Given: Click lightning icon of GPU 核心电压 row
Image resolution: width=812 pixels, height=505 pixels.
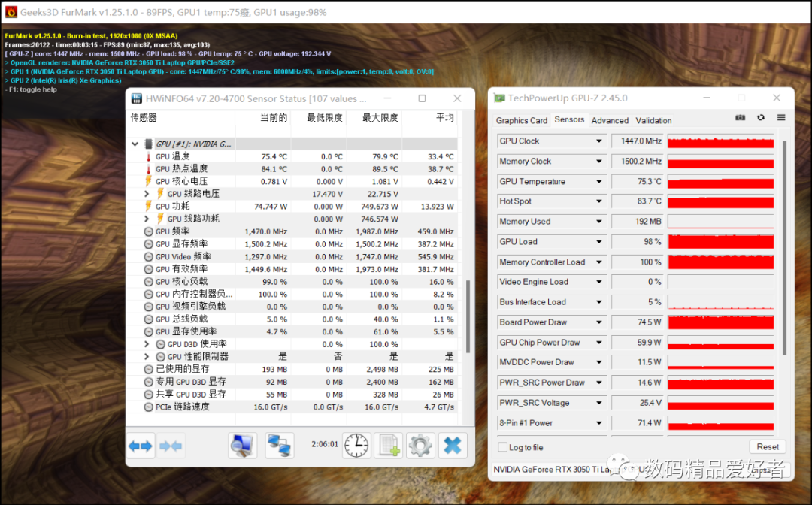Looking at the screenshot, I should [148, 181].
